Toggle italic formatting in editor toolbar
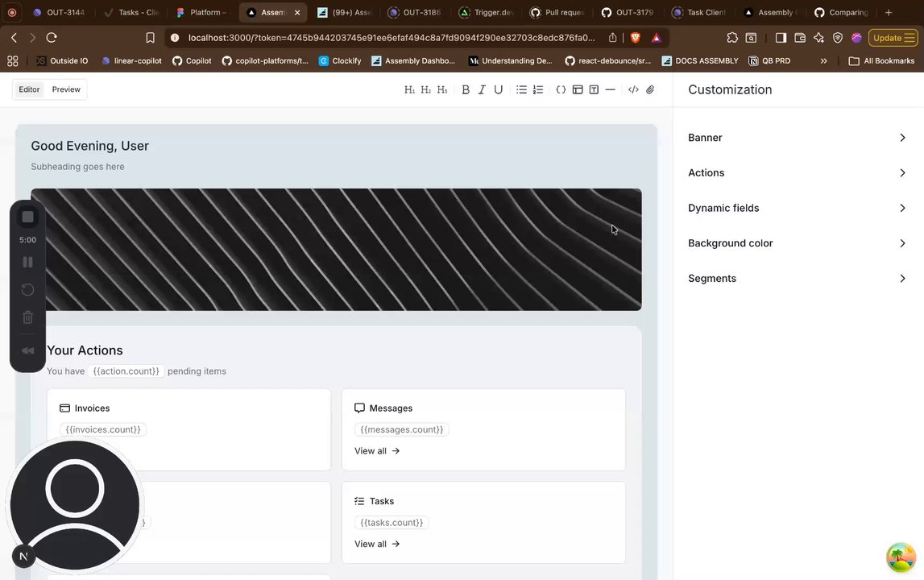This screenshot has width=924, height=580. [x=482, y=89]
